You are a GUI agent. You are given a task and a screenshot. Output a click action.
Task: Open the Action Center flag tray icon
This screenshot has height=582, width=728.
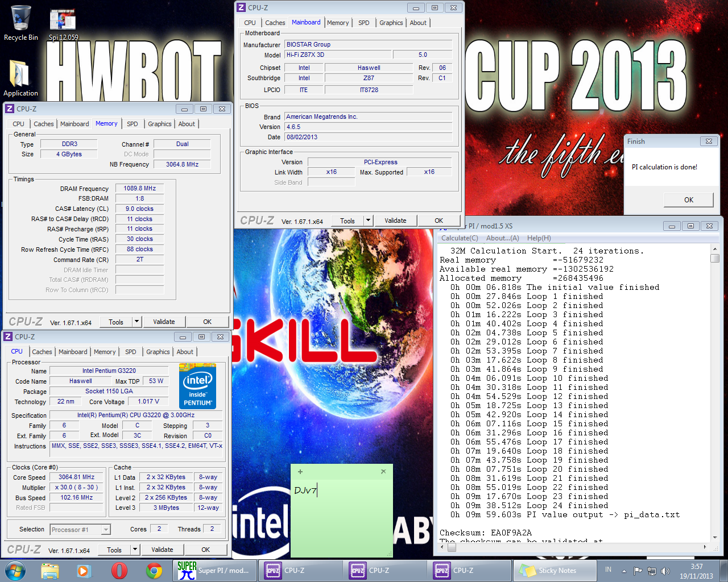click(638, 571)
